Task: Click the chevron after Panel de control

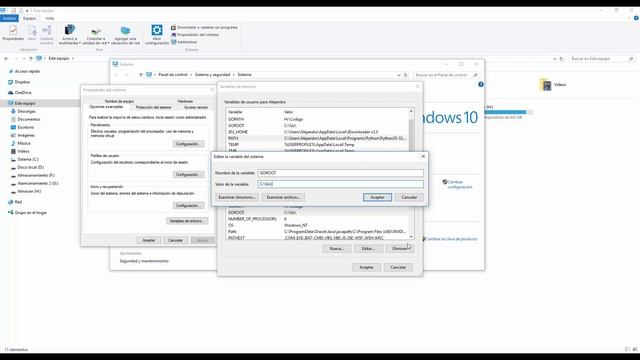Action: pos(191,75)
